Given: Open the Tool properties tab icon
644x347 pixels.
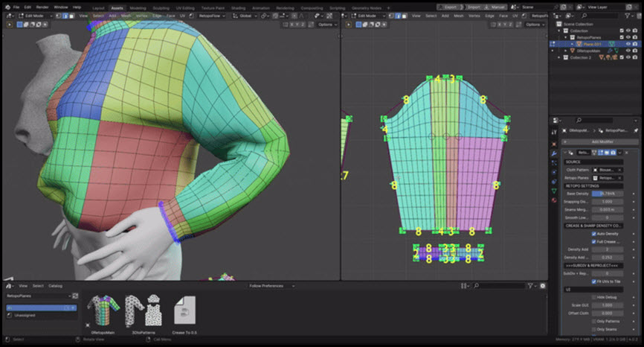Looking at the screenshot, I should 554,133.
